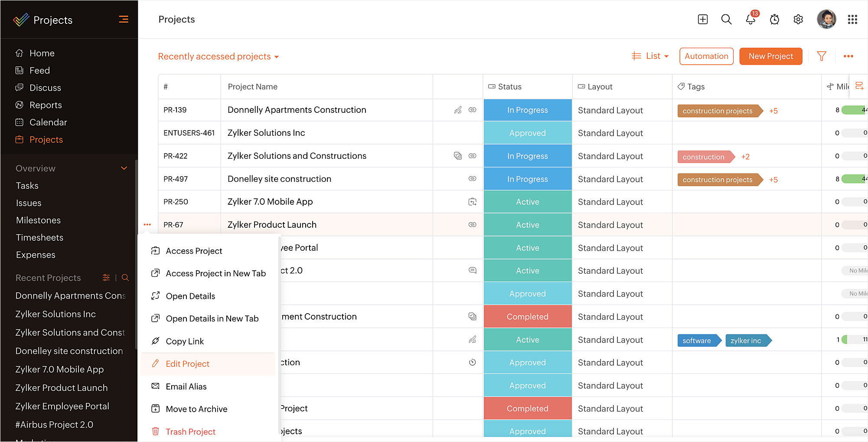This screenshot has width=868, height=442.
Task: Expand Recently accessed projects dropdown
Action: coord(219,56)
